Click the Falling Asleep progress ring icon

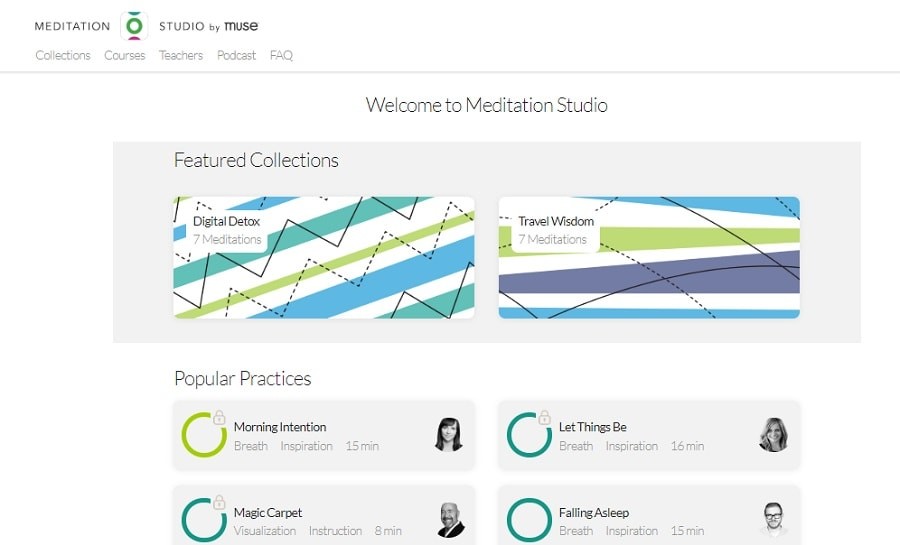point(529,520)
